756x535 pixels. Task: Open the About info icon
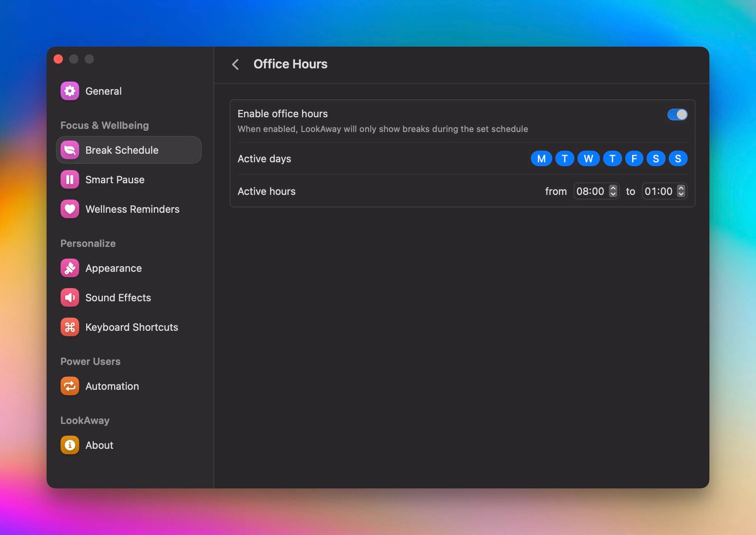point(70,445)
